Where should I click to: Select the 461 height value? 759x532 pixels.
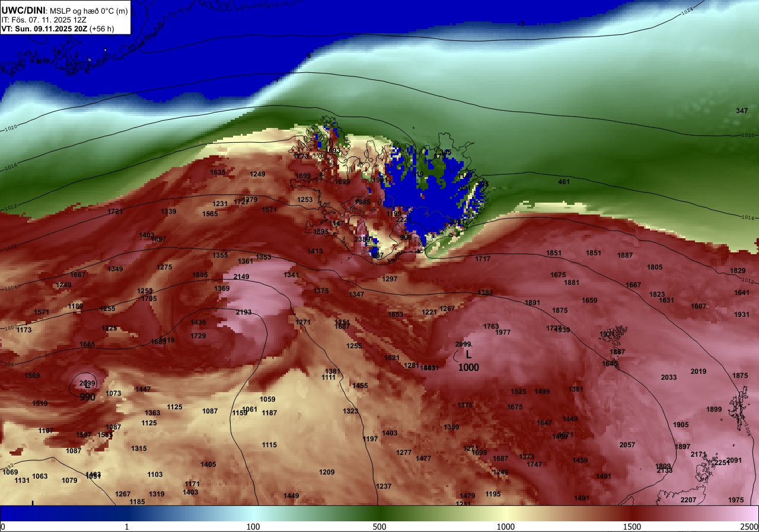(564, 182)
